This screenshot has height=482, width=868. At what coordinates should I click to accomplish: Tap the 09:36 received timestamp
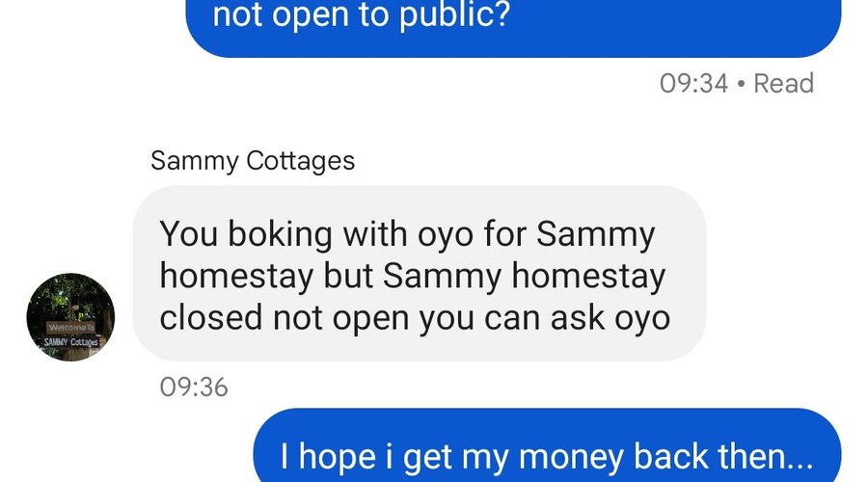tap(194, 387)
